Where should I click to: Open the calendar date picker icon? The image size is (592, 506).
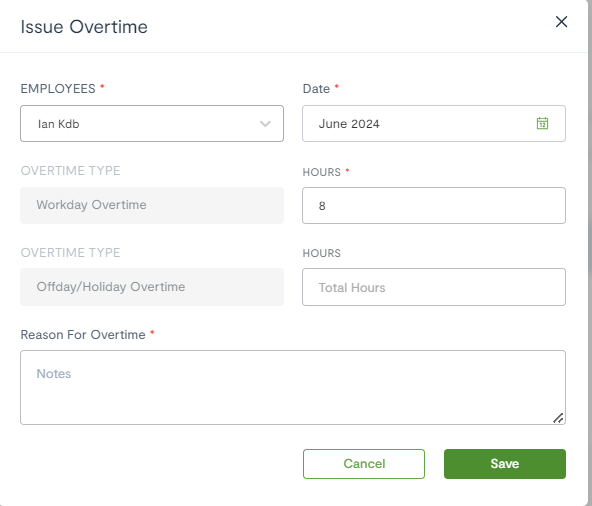542,123
